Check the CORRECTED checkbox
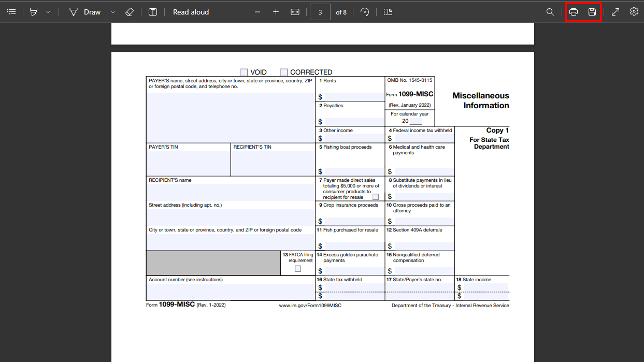The image size is (644, 362). coord(284,73)
